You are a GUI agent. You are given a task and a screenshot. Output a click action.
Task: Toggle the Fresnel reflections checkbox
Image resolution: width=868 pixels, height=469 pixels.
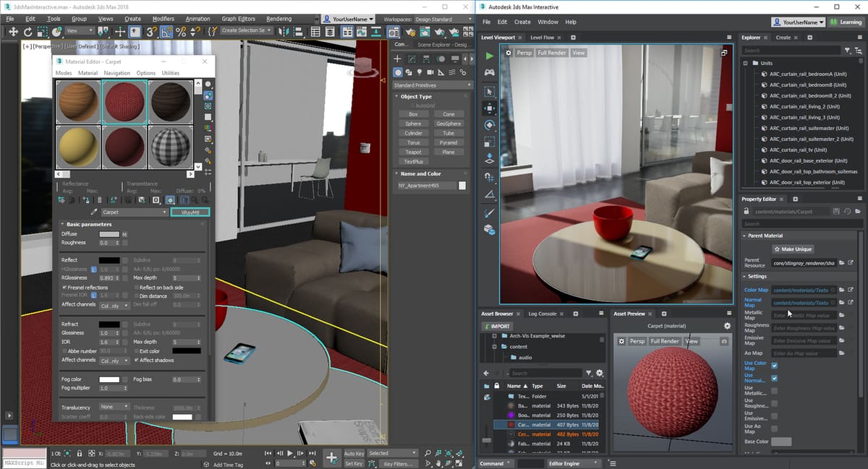click(x=65, y=288)
